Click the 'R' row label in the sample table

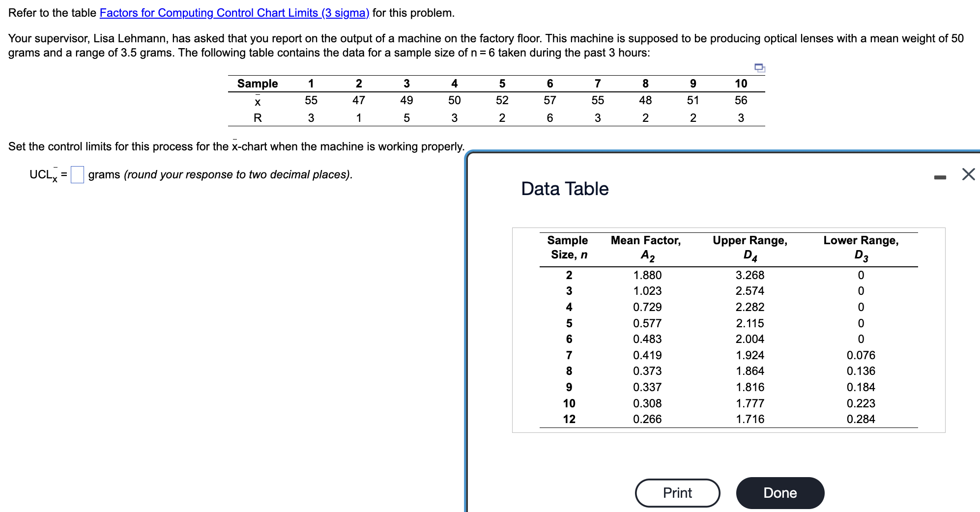(x=258, y=118)
